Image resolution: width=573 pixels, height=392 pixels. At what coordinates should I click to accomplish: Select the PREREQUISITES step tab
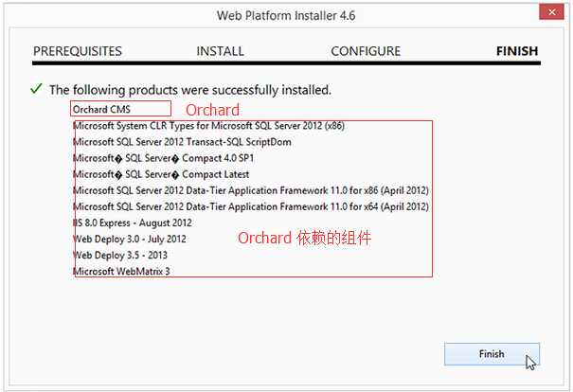click(78, 51)
